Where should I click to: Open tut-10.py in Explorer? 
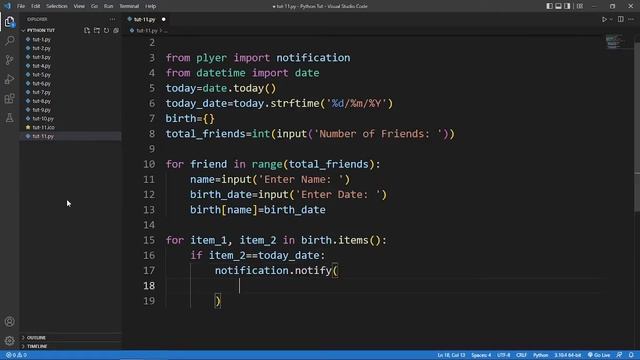tap(43, 118)
